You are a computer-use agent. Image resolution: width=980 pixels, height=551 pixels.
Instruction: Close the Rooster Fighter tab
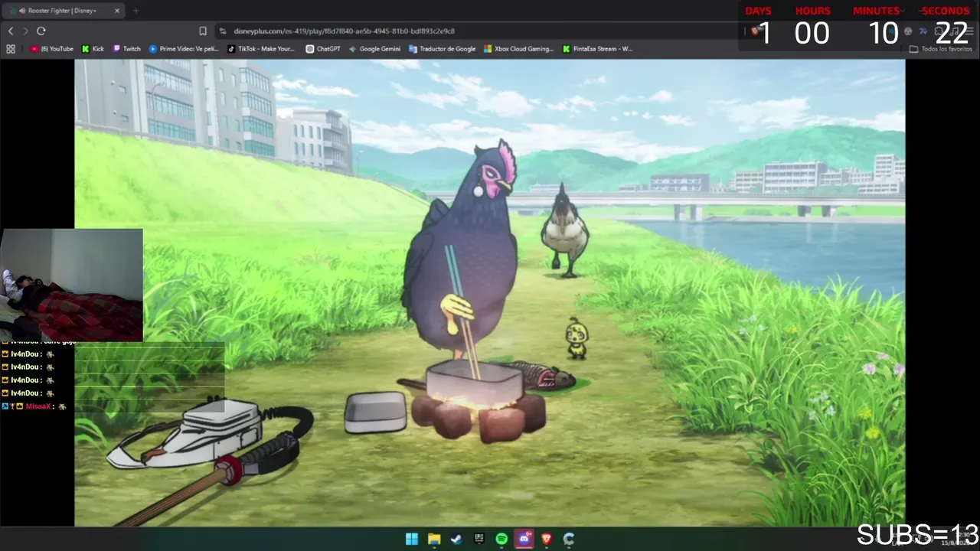117,11
